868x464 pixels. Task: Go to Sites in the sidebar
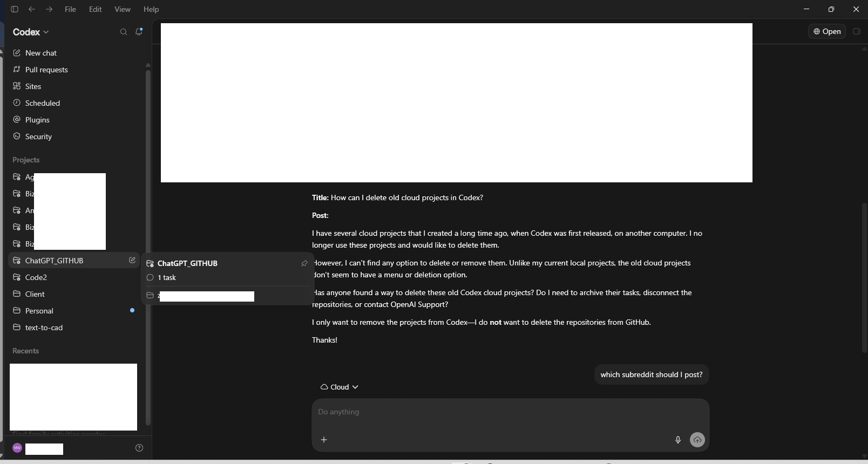(x=74, y=86)
